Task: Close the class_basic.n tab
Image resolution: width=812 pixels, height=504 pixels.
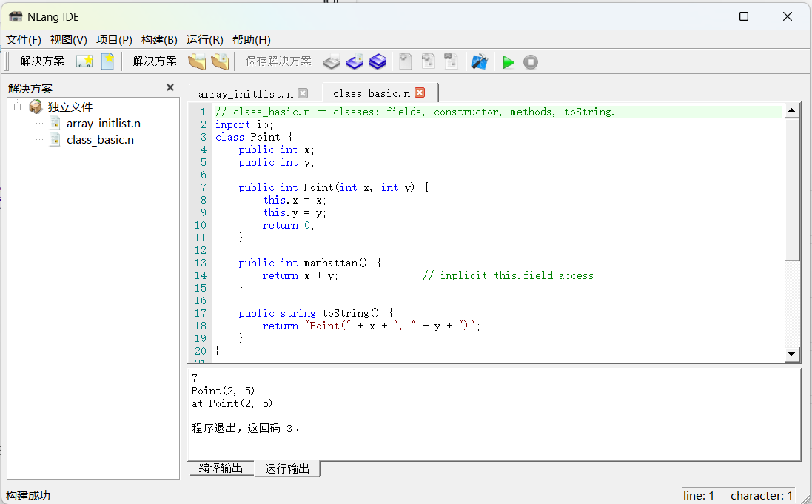Action: tap(420, 93)
